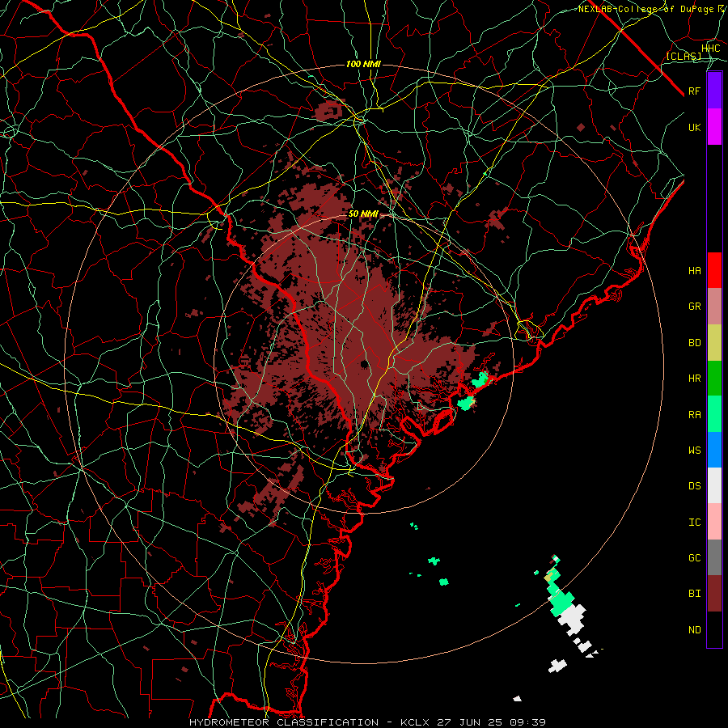Click the 100 NMI range ring label
Image resolution: width=728 pixels, height=728 pixels.
pyautogui.click(x=363, y=64)
